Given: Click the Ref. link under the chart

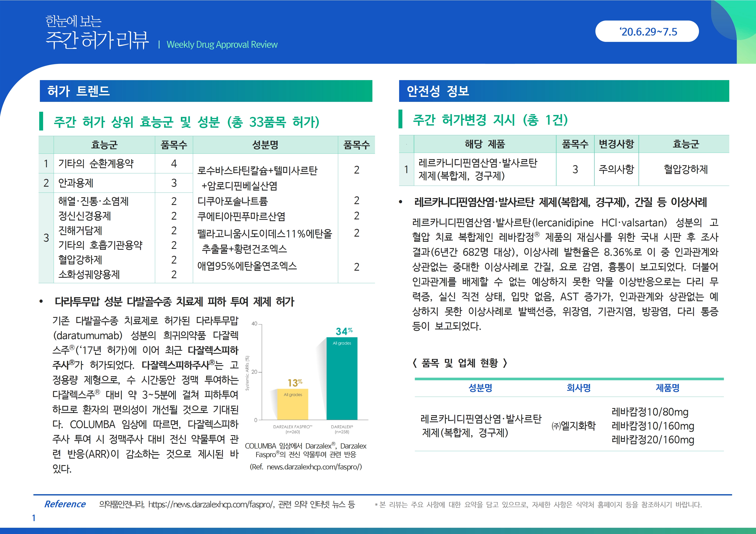Looking at the screenshot, I should point(306,467).
